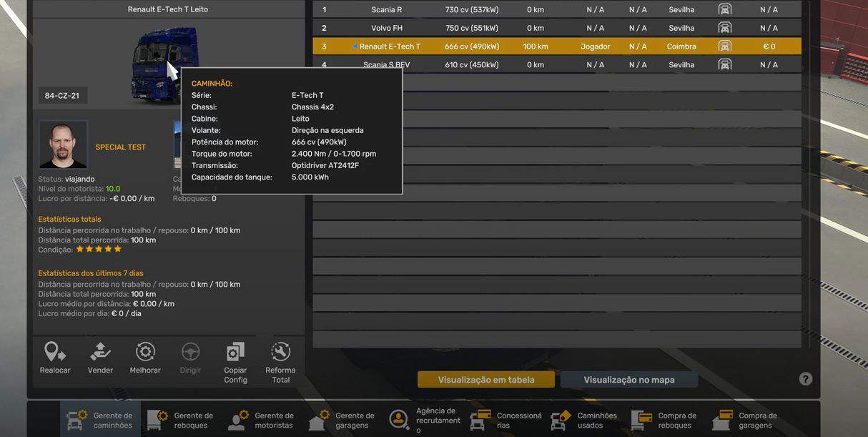Click the Realocar truck icon
This screenshot has height=437, width=868.
pyautogui.click(x=55, y=353)
